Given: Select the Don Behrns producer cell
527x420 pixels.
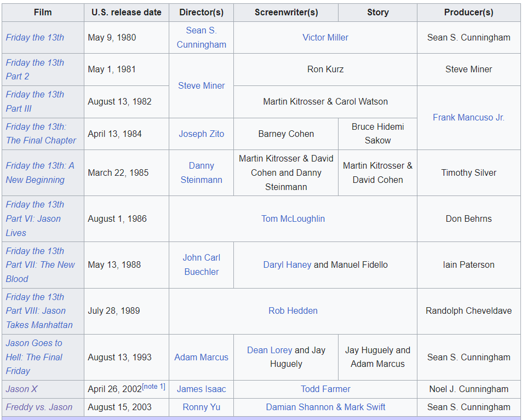Looking at the screenshot, I should pyautogui.click(x=469, y=218).
